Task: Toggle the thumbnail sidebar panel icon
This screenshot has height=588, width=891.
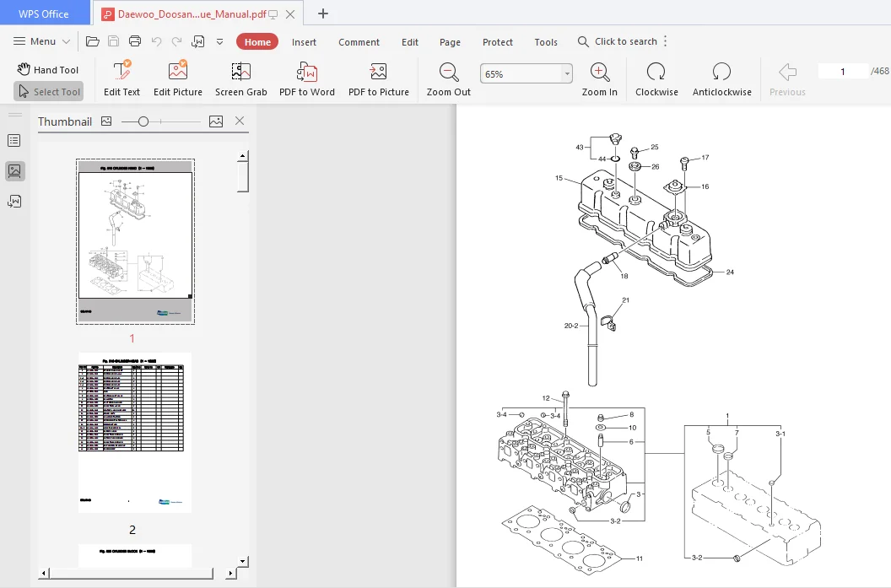Action: pyautogui.click(x=15, y=170)
